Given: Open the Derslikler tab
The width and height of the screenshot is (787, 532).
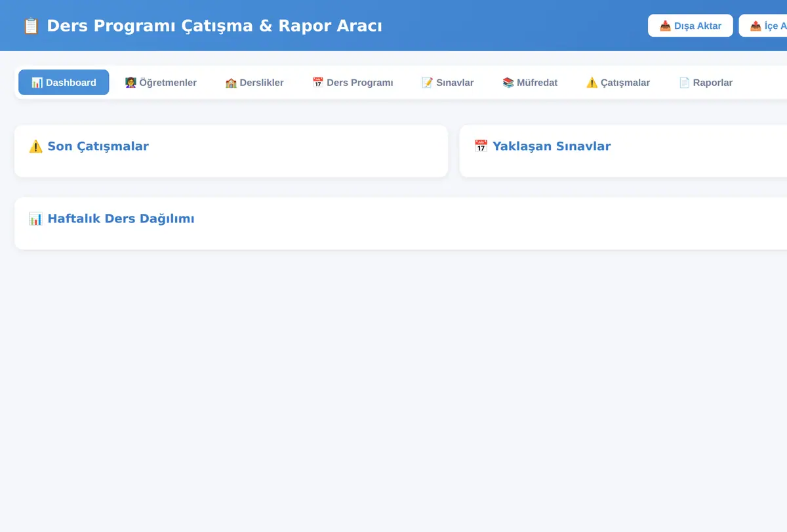Looking at the screenshot, I should point(254,83).
